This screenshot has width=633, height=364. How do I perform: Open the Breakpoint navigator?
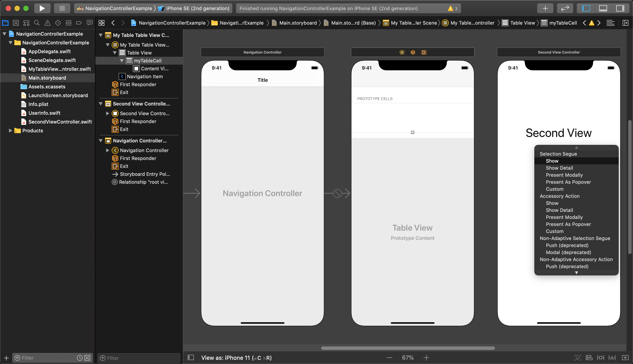click(x=79, y=23)
